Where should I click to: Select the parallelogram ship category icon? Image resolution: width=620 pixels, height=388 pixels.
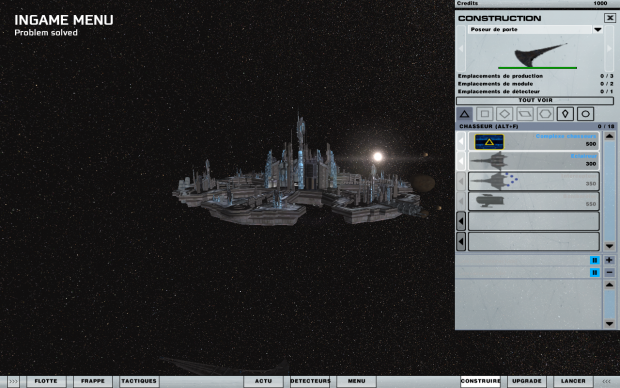tap(525, 114)
